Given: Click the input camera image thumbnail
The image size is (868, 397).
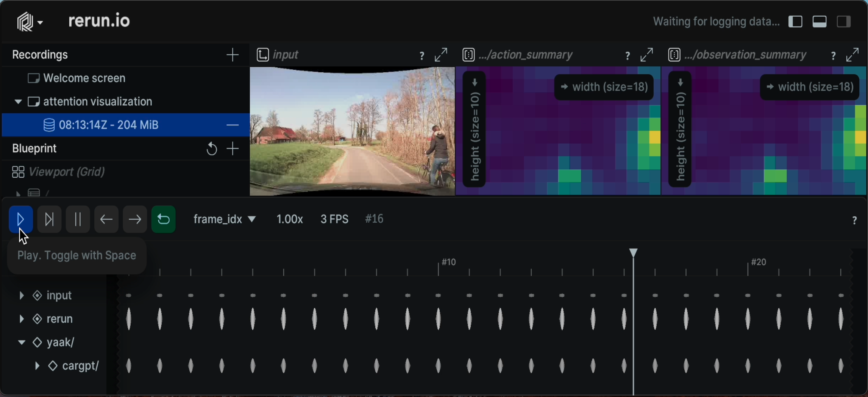Looking at the screenshot, I should (352, 131).
